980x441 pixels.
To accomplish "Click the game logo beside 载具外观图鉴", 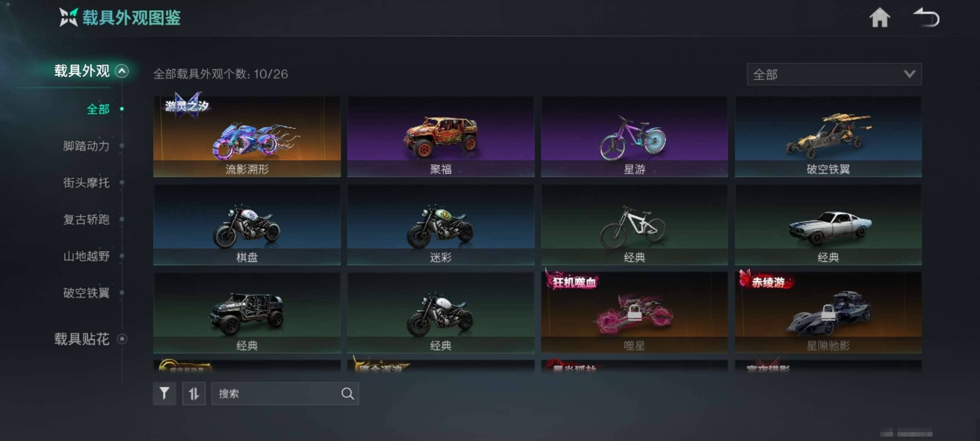I will pos(68,18).
